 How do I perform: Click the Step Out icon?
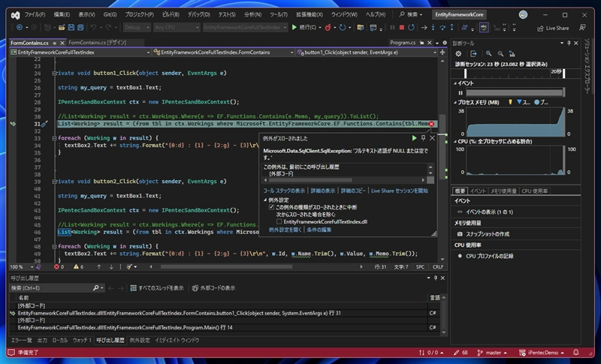pos(452,28)
